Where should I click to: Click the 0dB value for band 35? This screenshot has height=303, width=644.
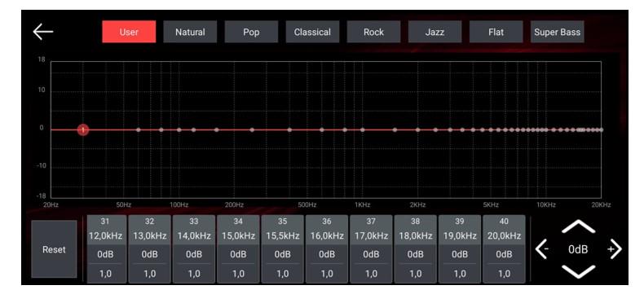click(x=283, y=255)
